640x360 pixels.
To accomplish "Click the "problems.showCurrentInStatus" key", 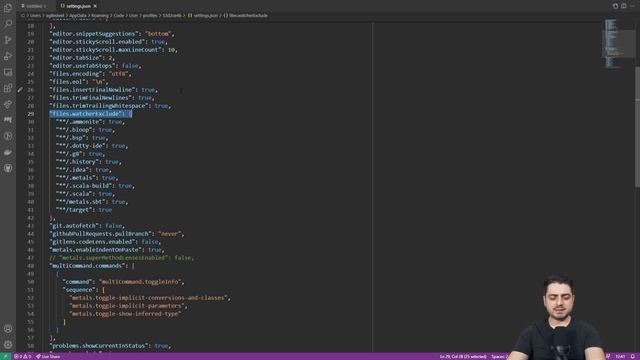I will (99, 346).
